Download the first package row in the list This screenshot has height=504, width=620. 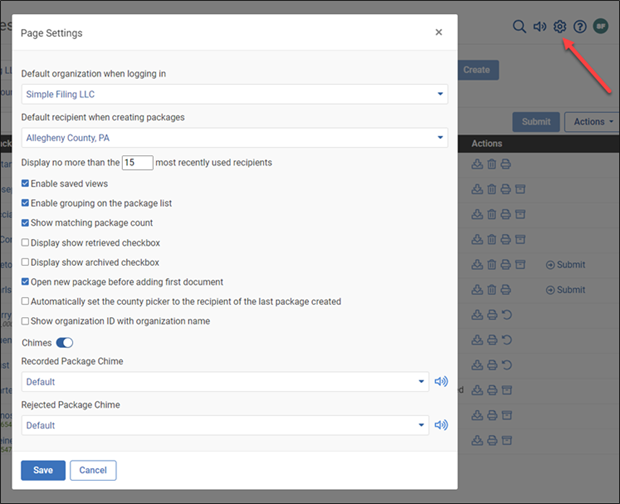(x=477, y=164)
